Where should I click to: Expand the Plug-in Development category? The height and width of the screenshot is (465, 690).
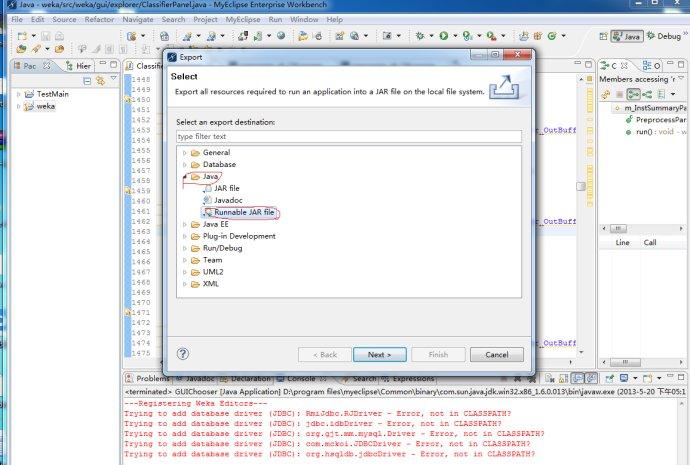click(x=185, y=236)
